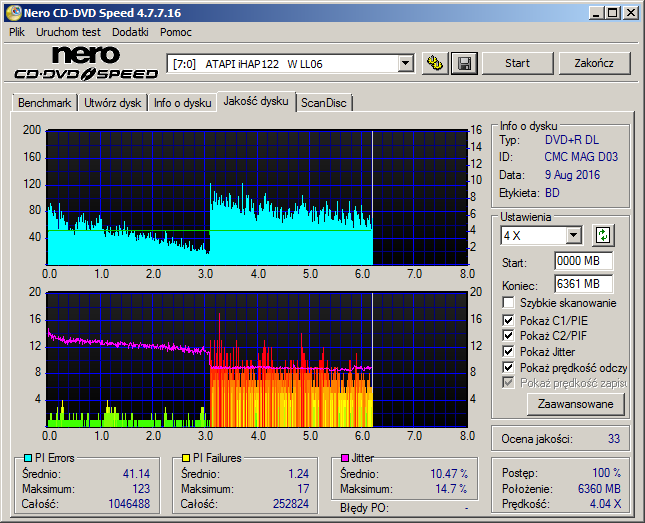
Task: Click the Jitter average 10.47 % value
Action: point(449,474)
